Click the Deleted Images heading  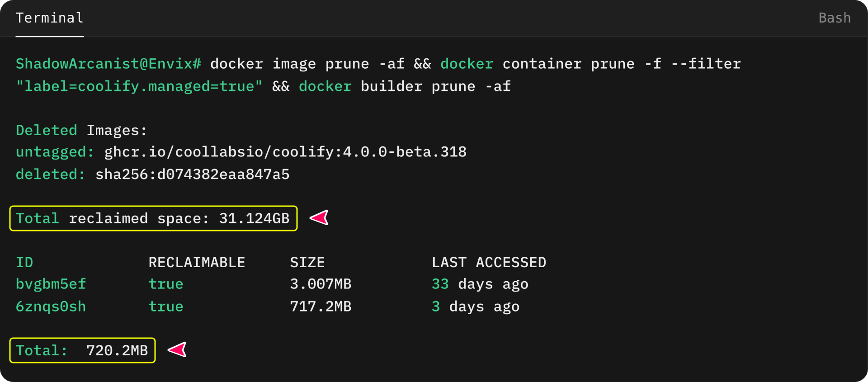81,131
